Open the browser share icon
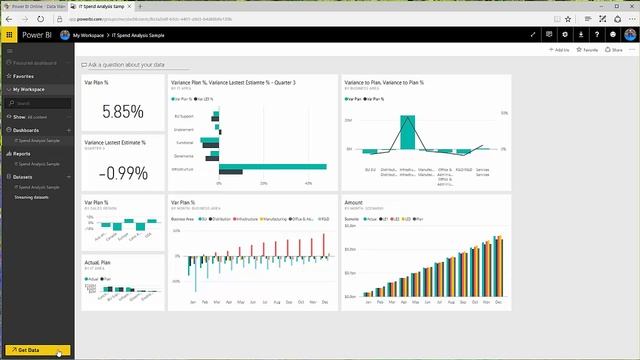Image resolution: width=640 pixels, height=360 pixels. pyautogui.click(x=618, y=19)
